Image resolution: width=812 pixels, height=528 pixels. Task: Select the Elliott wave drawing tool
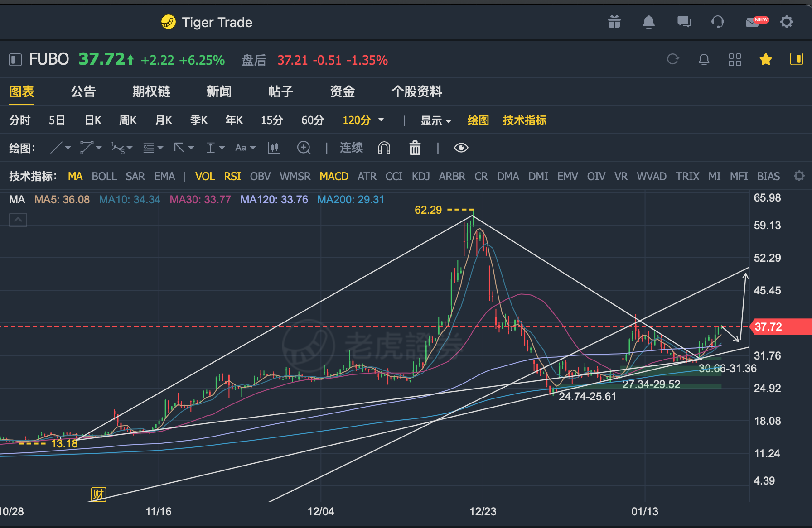point(118,148)
